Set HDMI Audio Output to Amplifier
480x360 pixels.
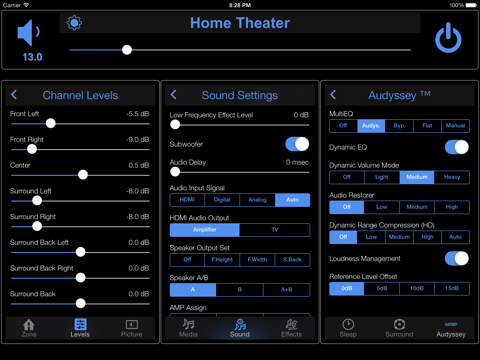(x=205, y=230)
